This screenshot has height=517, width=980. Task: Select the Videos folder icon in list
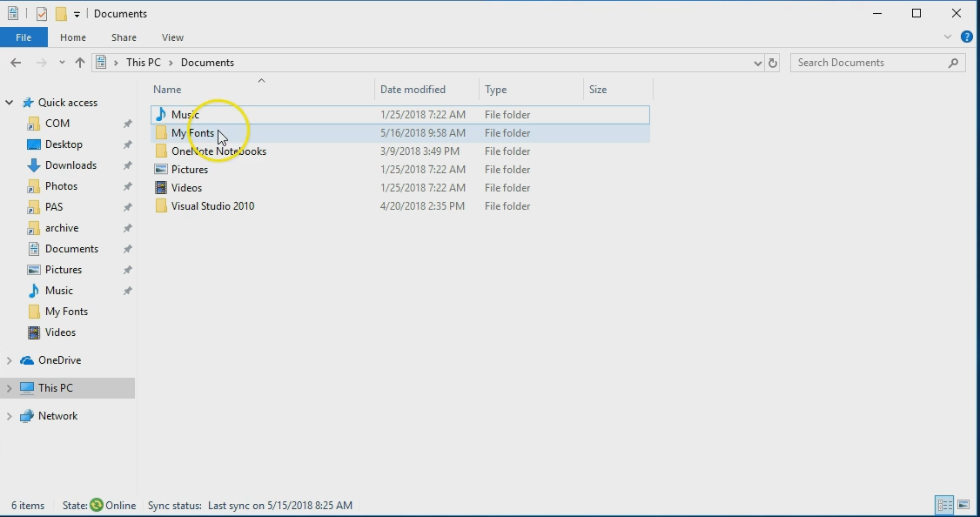(161, 187)
